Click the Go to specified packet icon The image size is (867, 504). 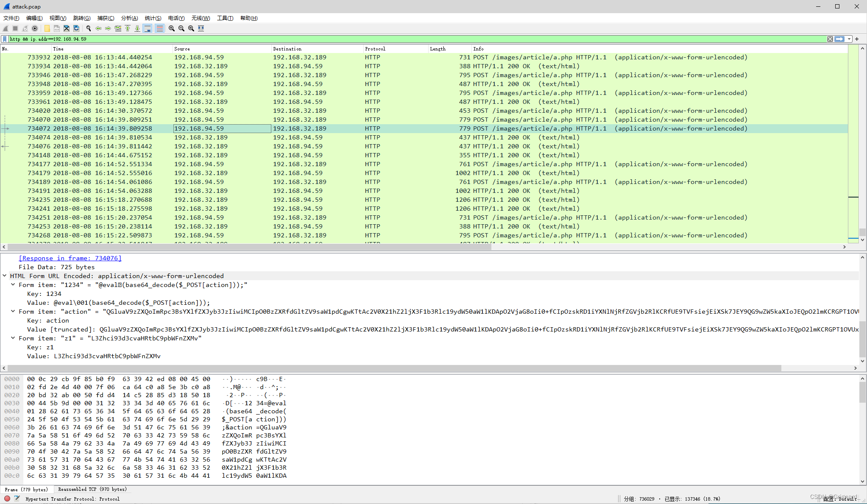coord(118,28)
